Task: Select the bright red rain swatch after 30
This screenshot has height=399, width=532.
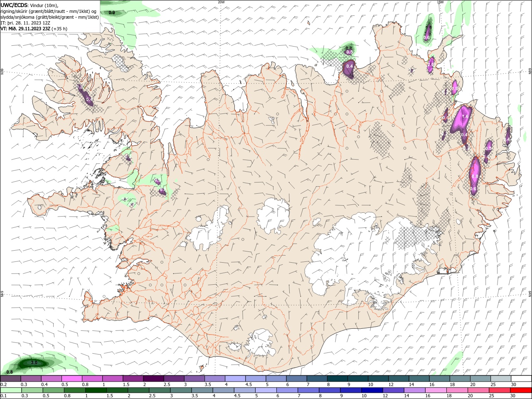Action: click(x=521, y=390)
